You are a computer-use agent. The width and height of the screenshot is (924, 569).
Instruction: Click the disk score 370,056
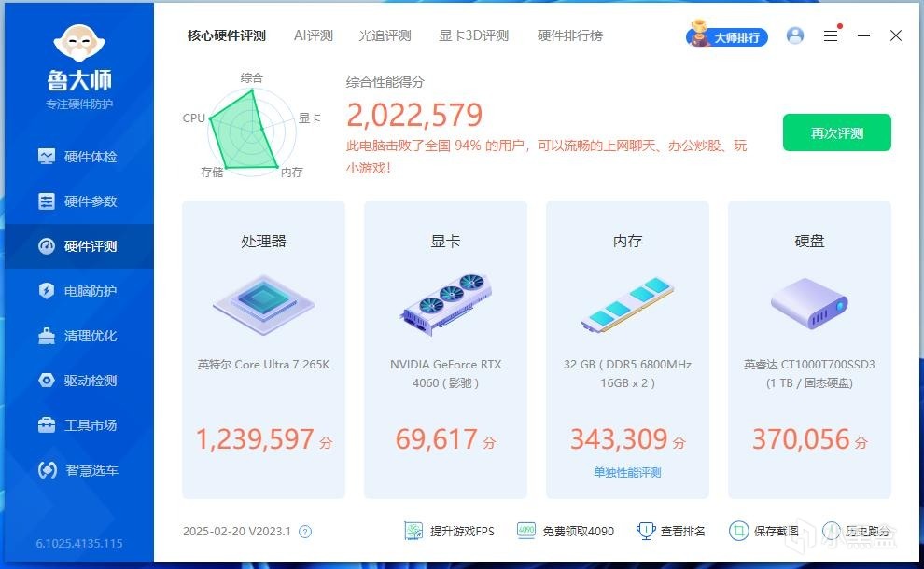(x=801, y=439)
